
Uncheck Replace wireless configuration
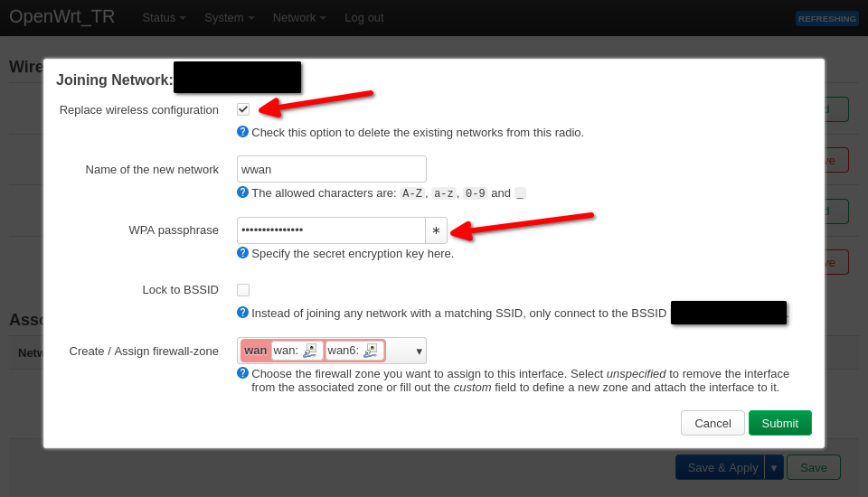(243, 109)
